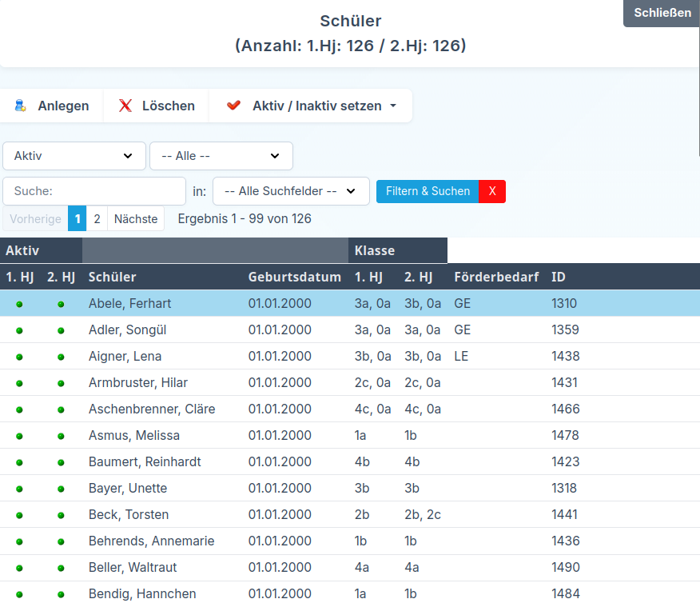The width and height of the screenshot is (700, 607).
Task: Click the red checkmark Aktiv/Inaktiv icon
Action: click(233, 106)
